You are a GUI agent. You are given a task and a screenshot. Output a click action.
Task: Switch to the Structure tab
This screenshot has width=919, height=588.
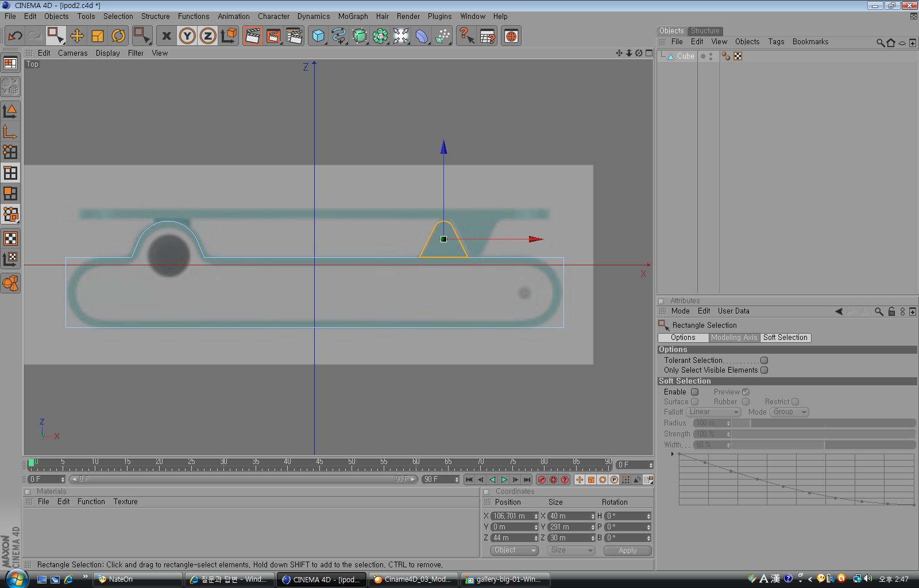coord(705,31)
